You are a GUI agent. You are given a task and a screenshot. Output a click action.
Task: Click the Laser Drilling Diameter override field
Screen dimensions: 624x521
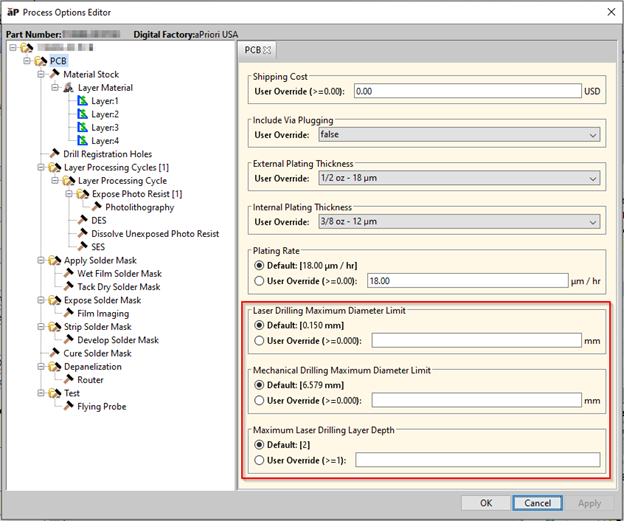(477, 341)
